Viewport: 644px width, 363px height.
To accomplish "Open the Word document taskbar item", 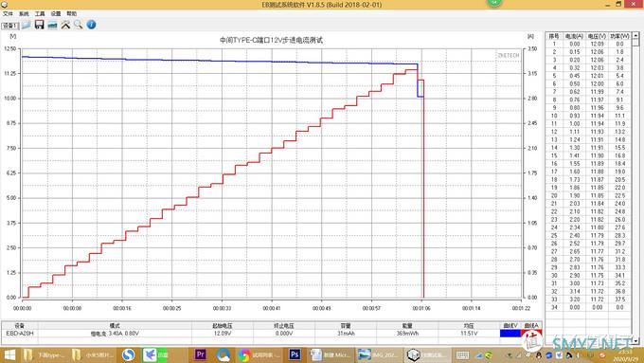I will pyautogui.click(x=330, y=354).
